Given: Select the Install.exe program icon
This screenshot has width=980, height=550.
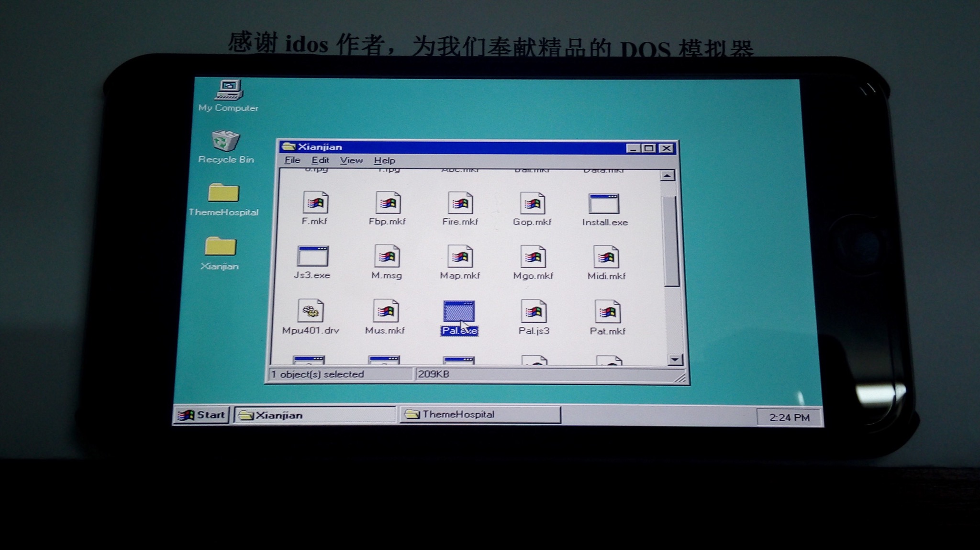Looking at the screenshot, I should [604, 204].
